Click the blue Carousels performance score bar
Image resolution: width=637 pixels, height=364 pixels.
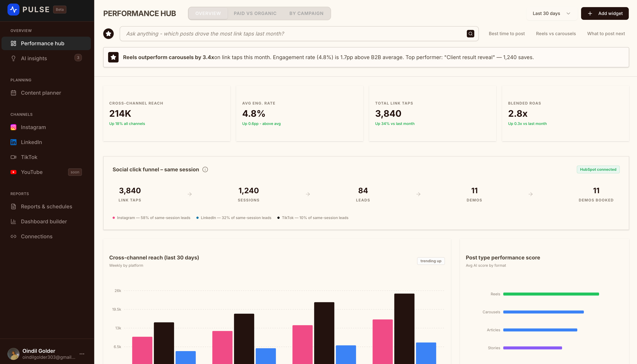543,312
